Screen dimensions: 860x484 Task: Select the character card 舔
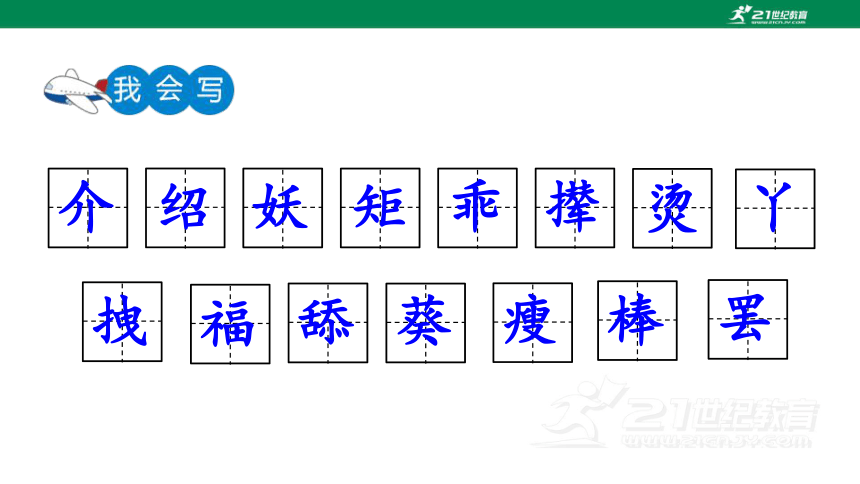[x=328, y=323]
